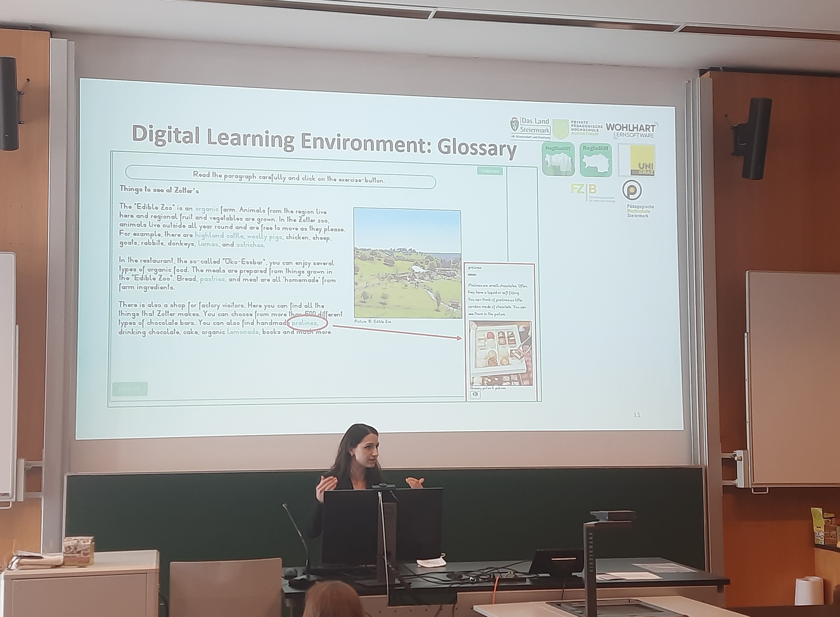Click the Fullscreen button on the slide
840x617 pixels.
pyautogui.click(x=490, y=171)
